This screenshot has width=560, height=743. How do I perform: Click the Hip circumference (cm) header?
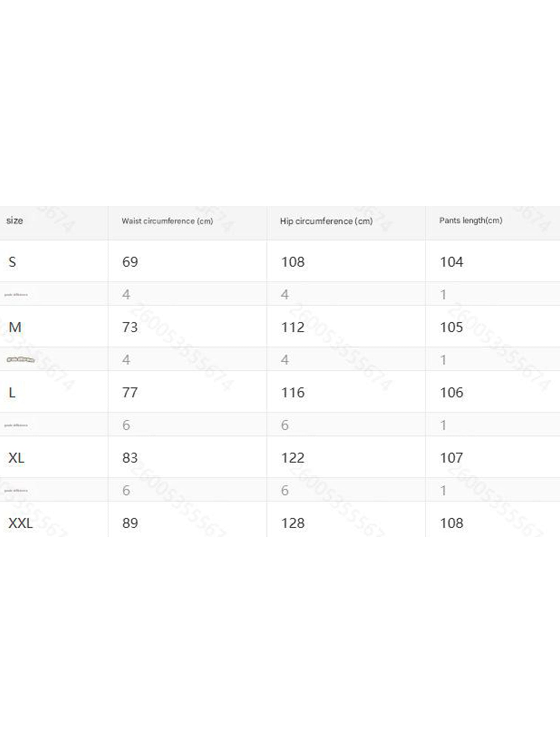coord(326,221)
